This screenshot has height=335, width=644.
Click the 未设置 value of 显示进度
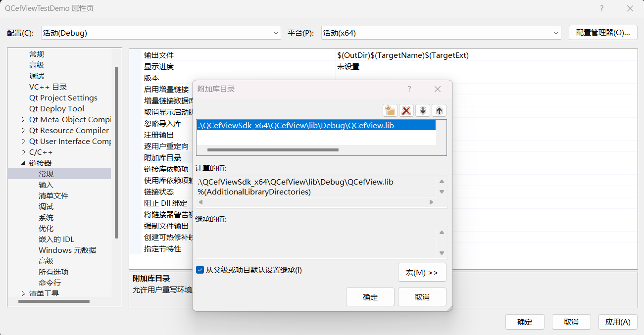[x=348, y=67]
